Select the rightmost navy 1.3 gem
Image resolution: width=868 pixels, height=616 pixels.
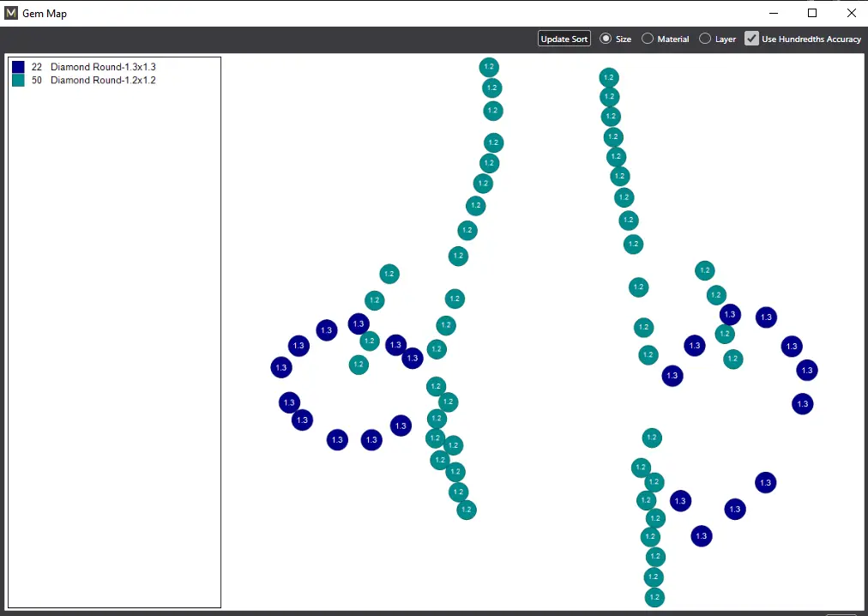806,370
